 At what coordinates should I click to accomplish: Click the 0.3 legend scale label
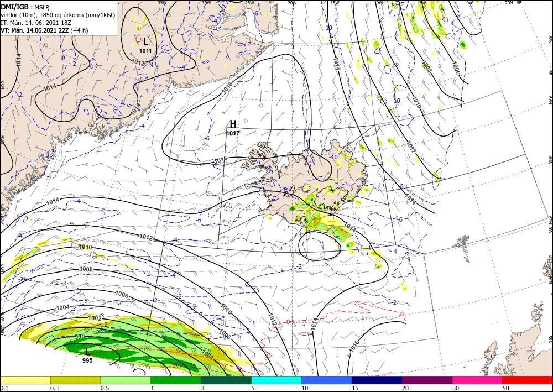coord(54,388)
